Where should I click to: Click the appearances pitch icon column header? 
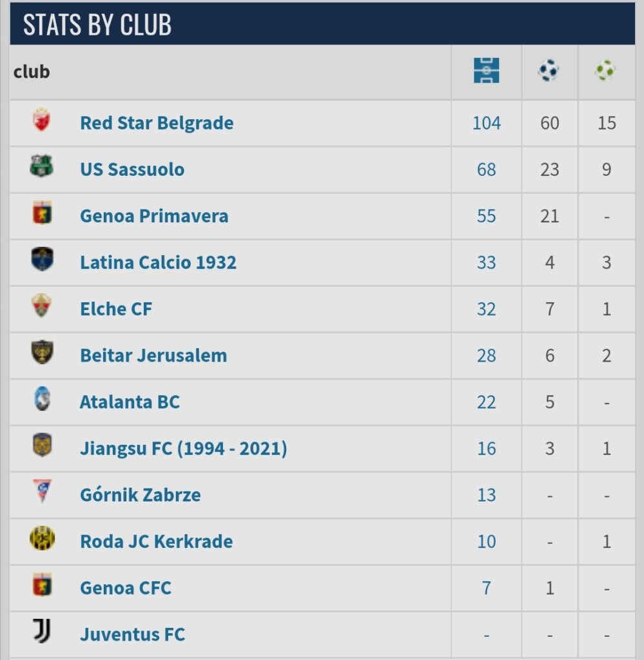(486, 71)
